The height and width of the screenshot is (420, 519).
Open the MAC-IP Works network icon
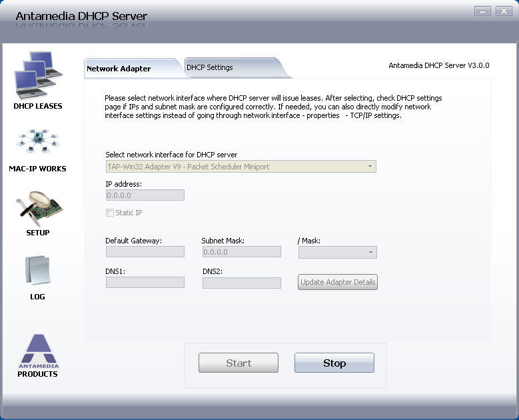point(38,141)
